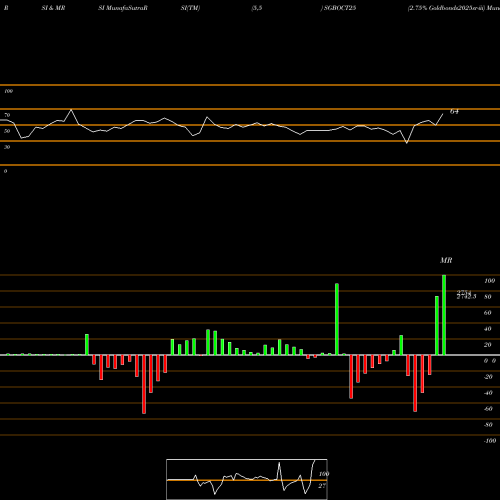Click the 2.75% Goldbonds2025 description text
500x500 pixels.
tap(446, 8)
